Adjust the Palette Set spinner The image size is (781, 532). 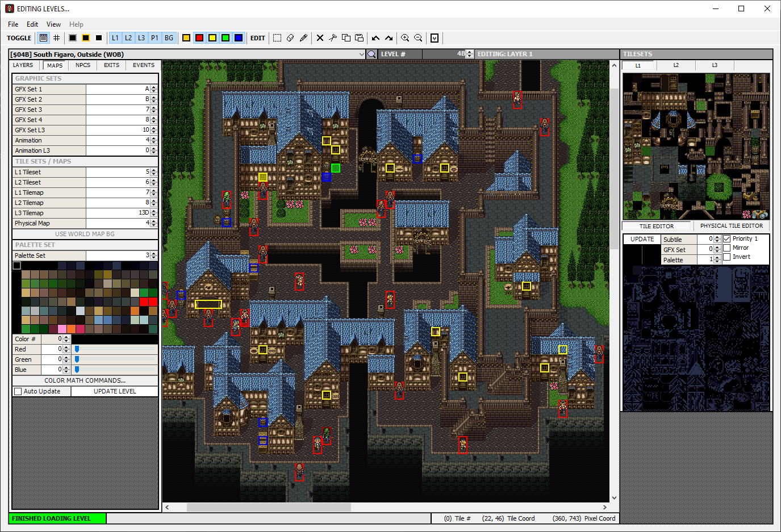(153, 255)
